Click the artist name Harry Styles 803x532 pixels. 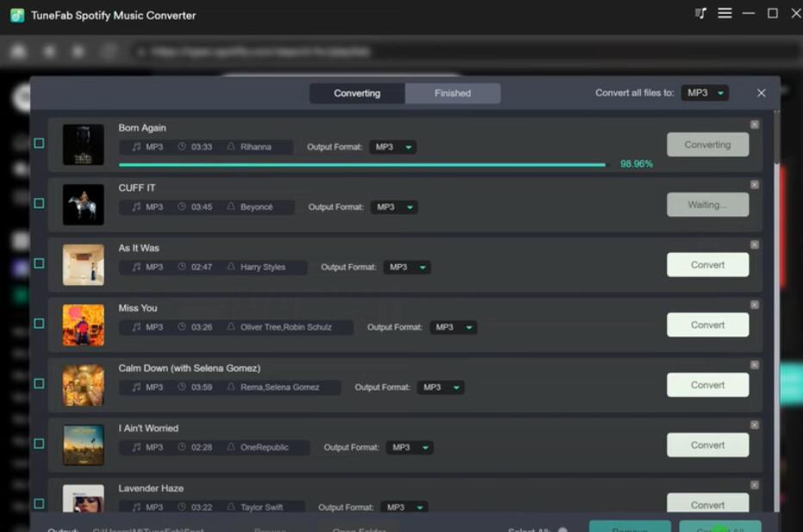[x=263, y=268]
